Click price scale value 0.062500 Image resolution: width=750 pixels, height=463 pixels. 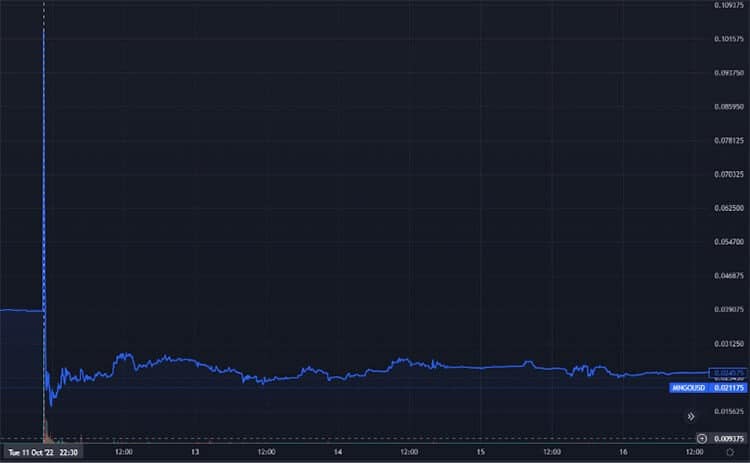point(729,208)
